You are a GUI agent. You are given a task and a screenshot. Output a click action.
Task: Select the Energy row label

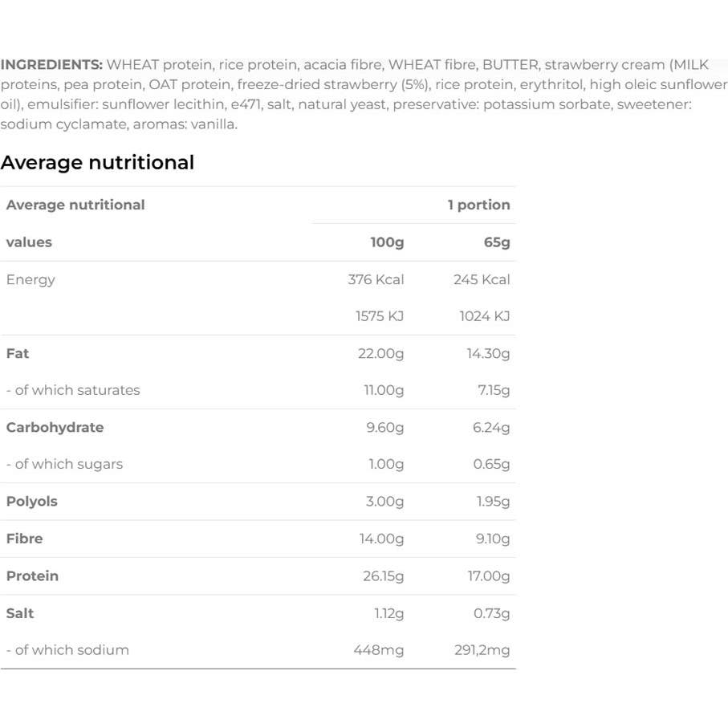click(x=31, y=279)
